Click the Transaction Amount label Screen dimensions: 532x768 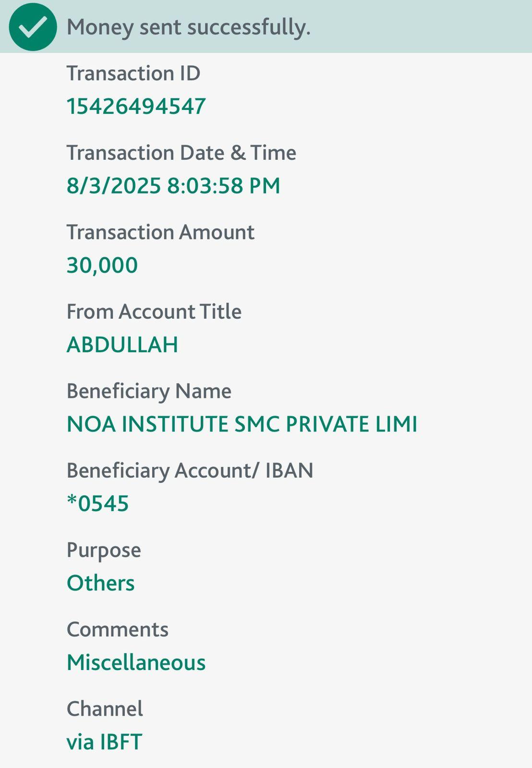160,232
